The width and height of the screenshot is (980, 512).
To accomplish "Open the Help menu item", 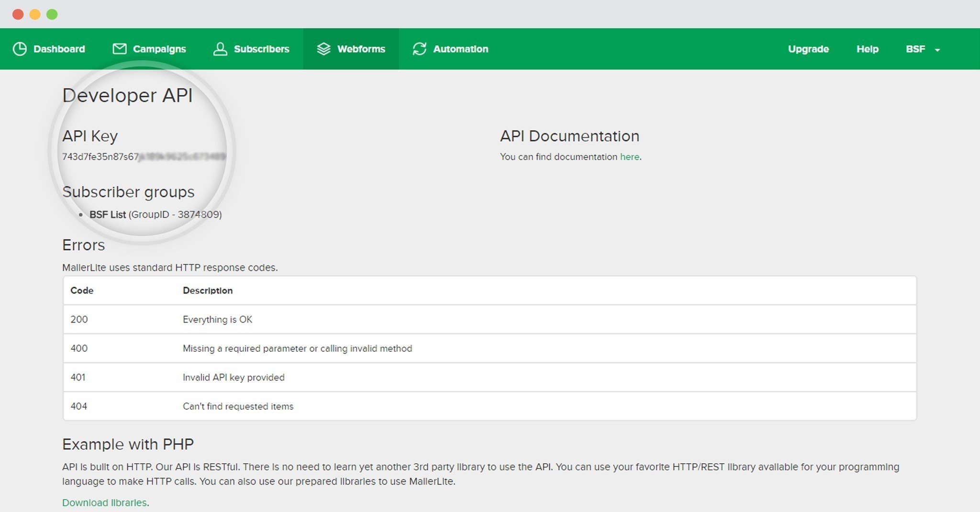I will pos(867,49).
